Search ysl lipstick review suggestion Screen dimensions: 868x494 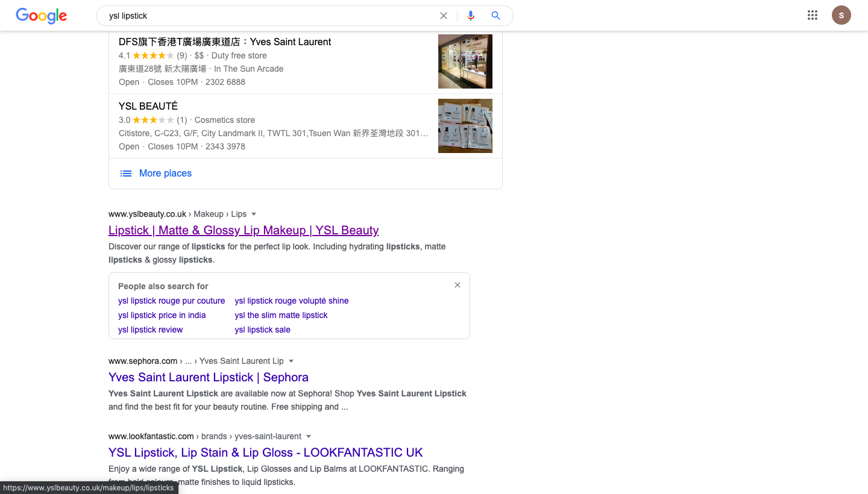click(151, 330)
